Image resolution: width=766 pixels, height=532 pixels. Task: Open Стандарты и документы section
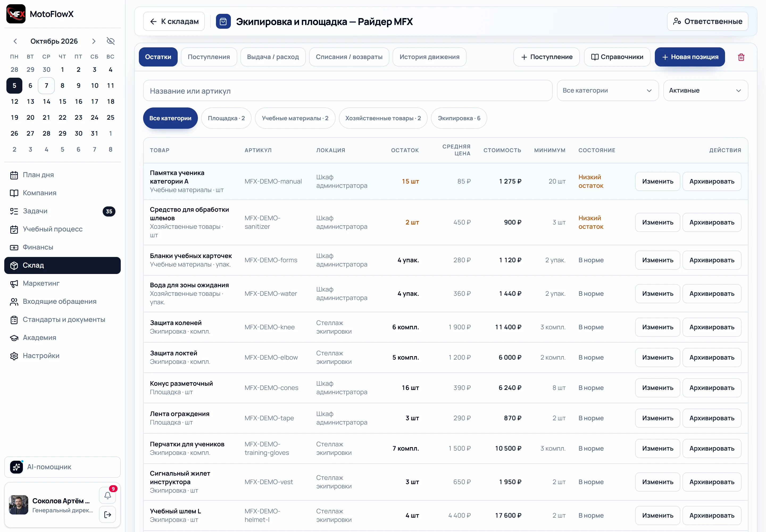62,320
